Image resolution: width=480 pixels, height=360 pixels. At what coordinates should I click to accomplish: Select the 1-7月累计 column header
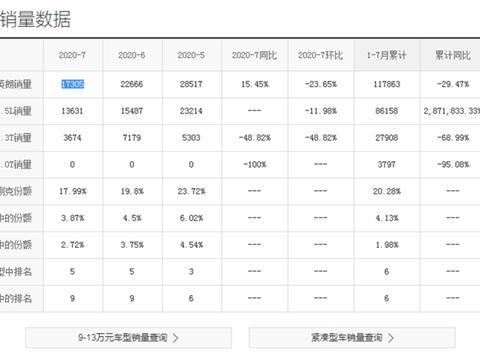tap(387, 55)
